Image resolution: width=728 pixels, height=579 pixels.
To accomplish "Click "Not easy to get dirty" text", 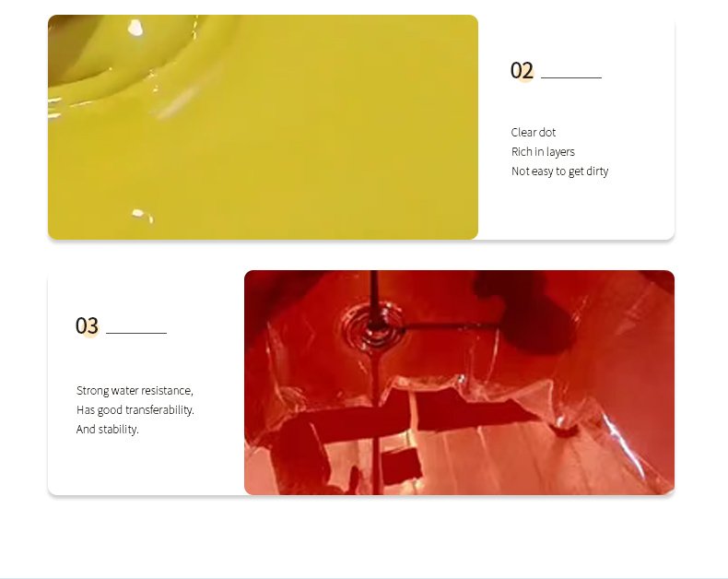I will pos(559,171).
